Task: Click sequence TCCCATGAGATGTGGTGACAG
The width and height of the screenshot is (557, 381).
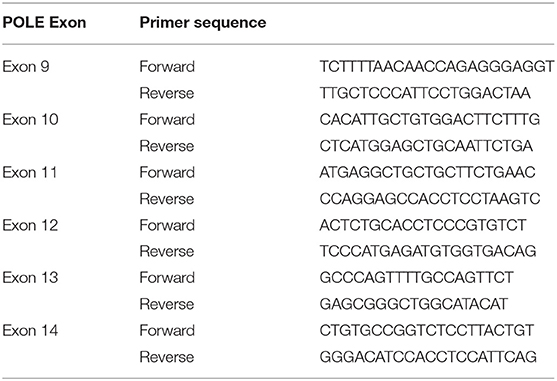Action: pyautogui.click(x=428, y=251)
